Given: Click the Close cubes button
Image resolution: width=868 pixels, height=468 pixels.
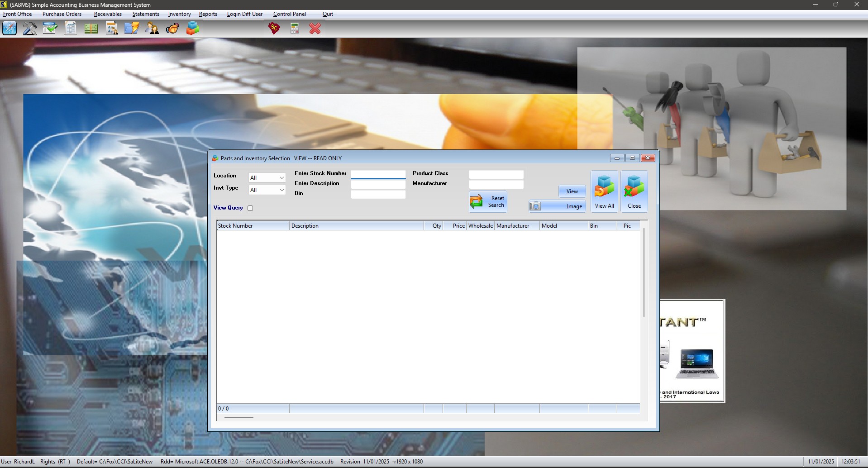Looking at the screenshot, I should pyautogui.click(x=634, y=191).
